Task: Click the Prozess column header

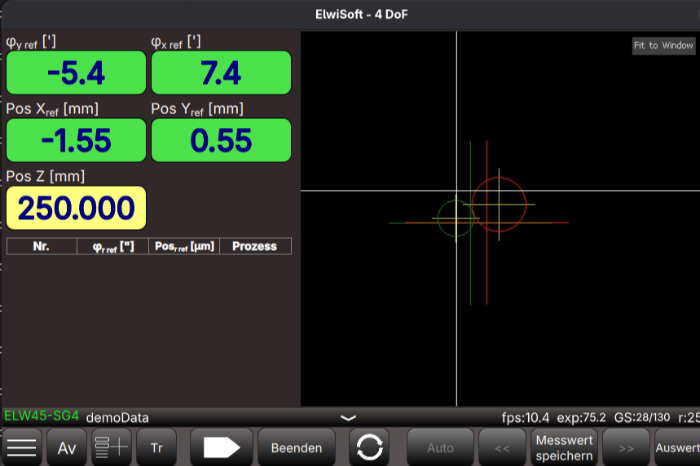Action: pos(255,246)
